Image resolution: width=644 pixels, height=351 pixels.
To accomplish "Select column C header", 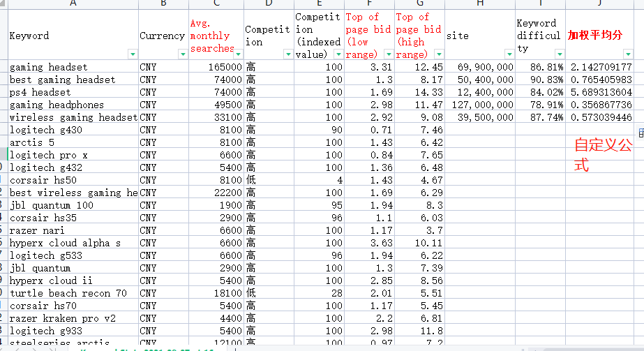I will point(216,3).
